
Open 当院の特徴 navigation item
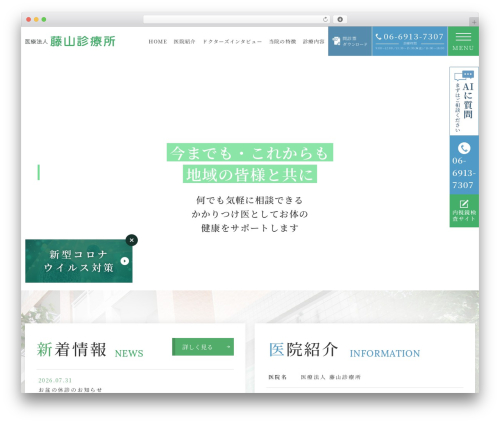tap(283, 42)
